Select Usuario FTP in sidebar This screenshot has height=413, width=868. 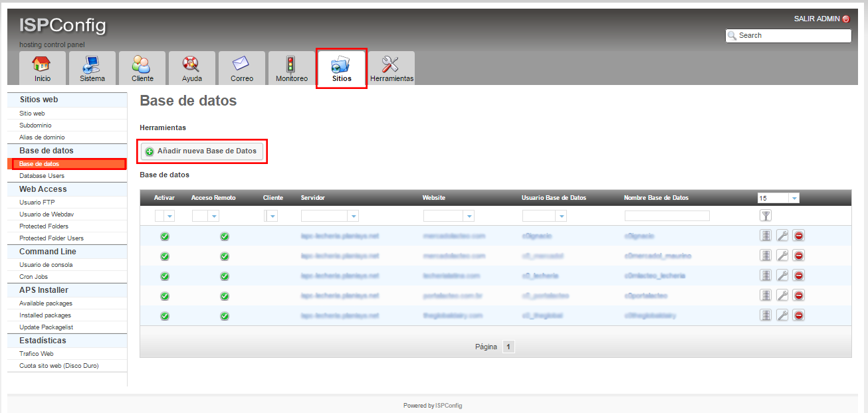(x=37, y=202)
